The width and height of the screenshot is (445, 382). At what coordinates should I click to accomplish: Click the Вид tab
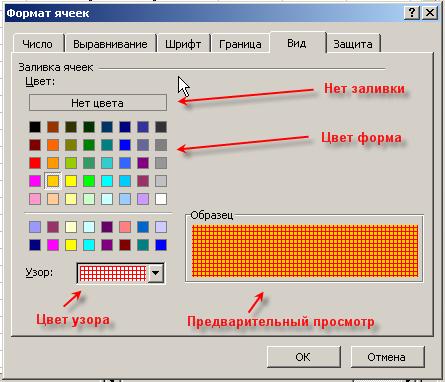[x=297, y=43]
